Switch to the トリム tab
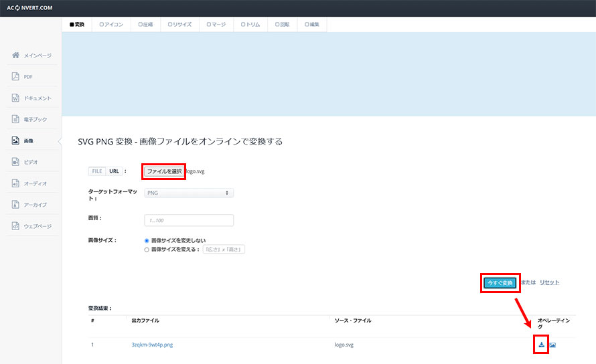Viewport: 596px width, 364px height. pyautogui.click(x=250, y=24)
